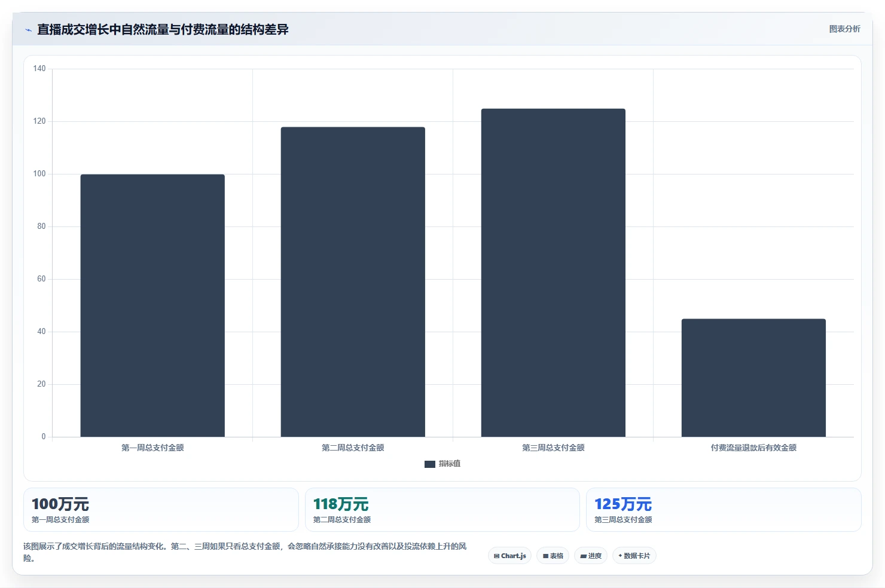Click the description paragraph starting 该图展示了
Viewport: 885px width, 588px height.
245,552
